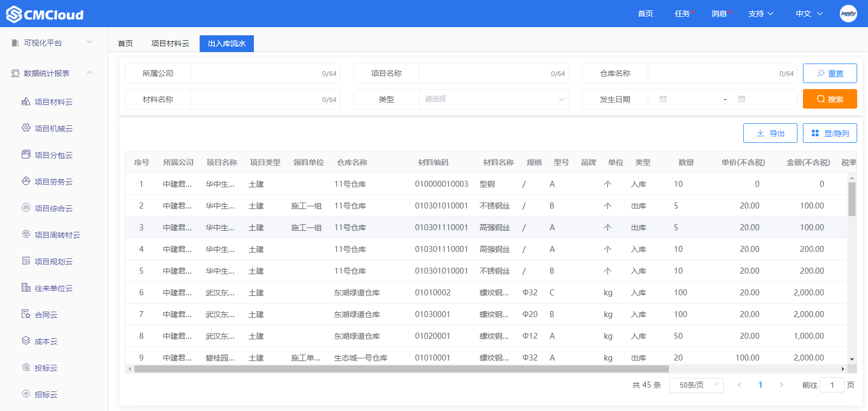Open 合同云 in the sidebar
The width and height of the screenshot is (868, 411).
click(46, 315)
